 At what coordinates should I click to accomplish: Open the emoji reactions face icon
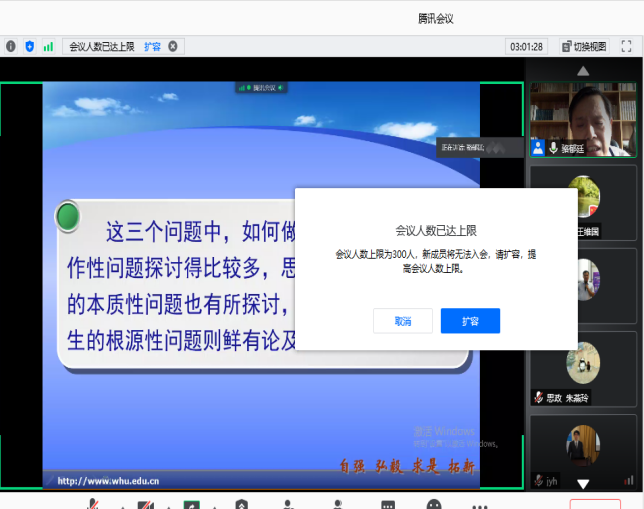click(434, 504)
